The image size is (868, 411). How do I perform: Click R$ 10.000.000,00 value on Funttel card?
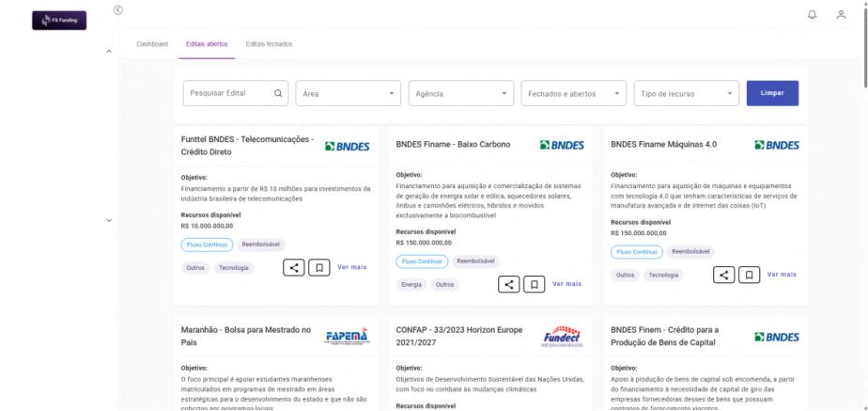tap(207, 226)
